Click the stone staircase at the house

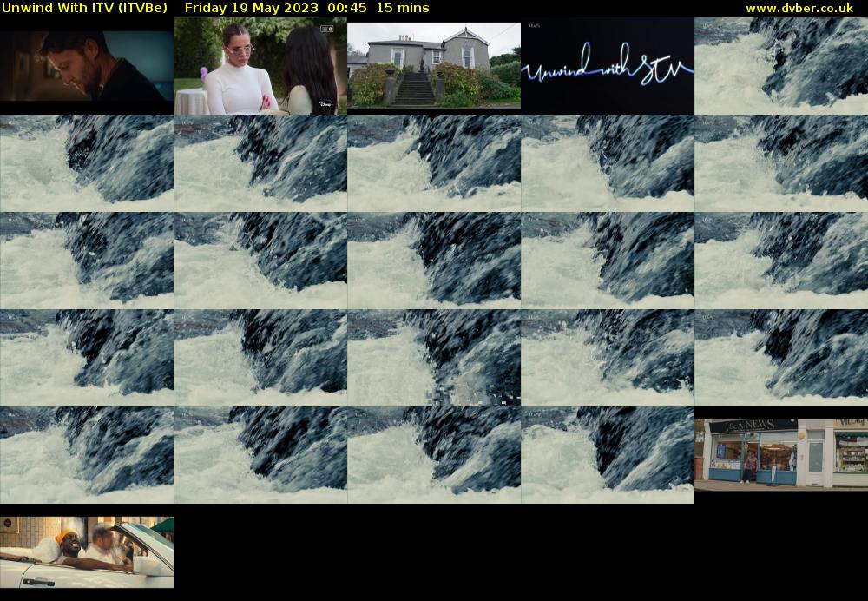click(x=415, y=89)
